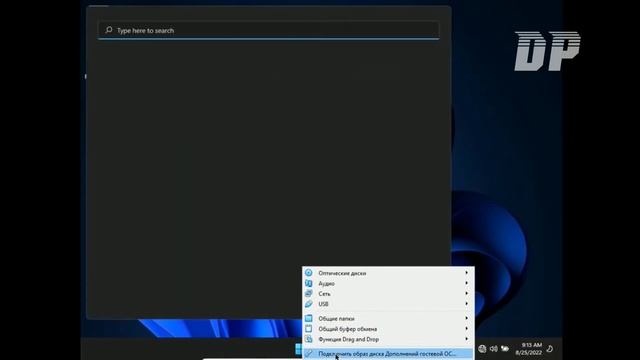
Task: Click the wrench icon next to Подключить образ диска
Action: [309, 353]
